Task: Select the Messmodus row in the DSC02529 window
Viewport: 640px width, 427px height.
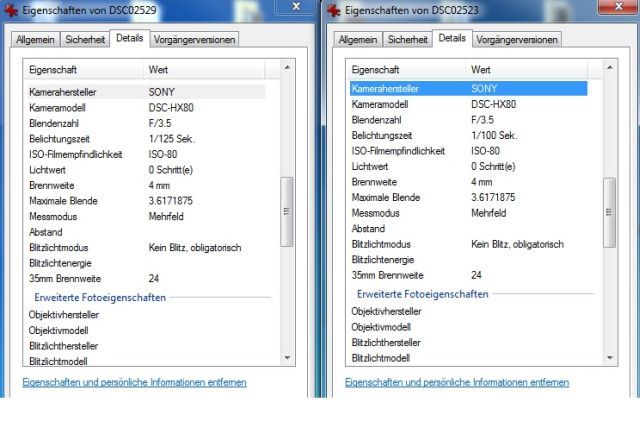Action: click(x=146, y=216)
